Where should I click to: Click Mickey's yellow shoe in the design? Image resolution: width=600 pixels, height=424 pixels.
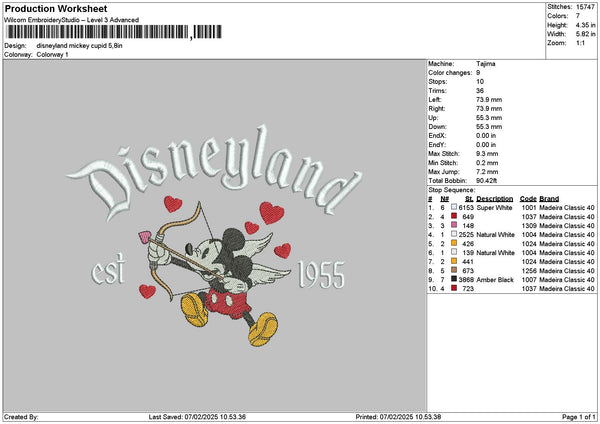(x=262, y=330)
